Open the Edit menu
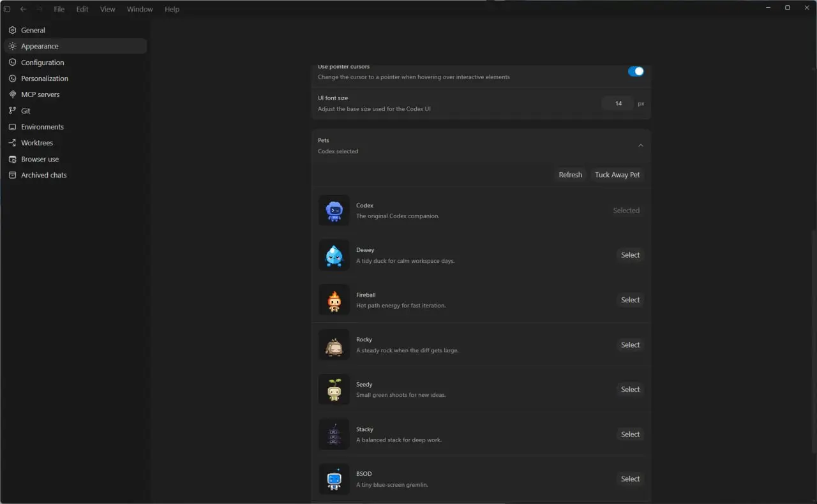The image size is (817, 504). point(82,9)
